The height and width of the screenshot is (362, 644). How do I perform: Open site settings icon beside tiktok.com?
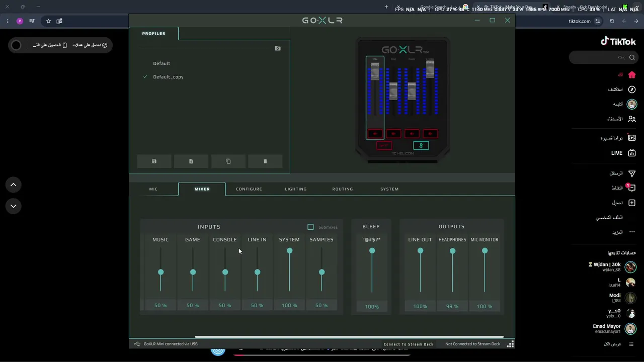click(x=598, y=21)
